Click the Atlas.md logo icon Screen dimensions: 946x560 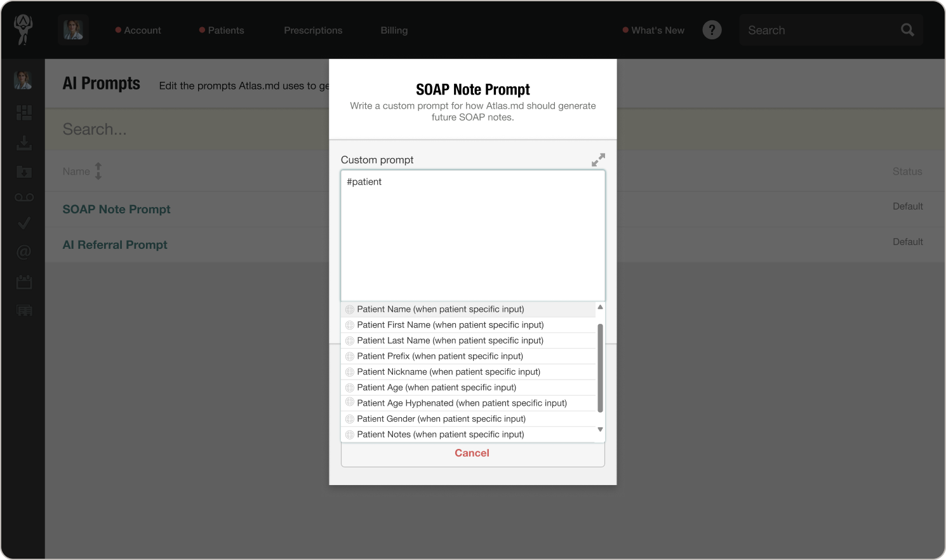point(23,29)
